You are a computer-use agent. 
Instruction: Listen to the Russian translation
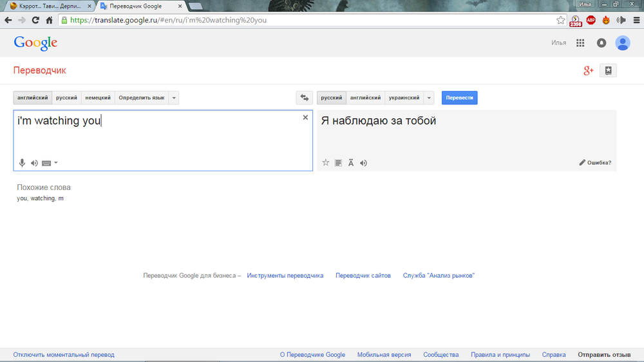point(363,163)
